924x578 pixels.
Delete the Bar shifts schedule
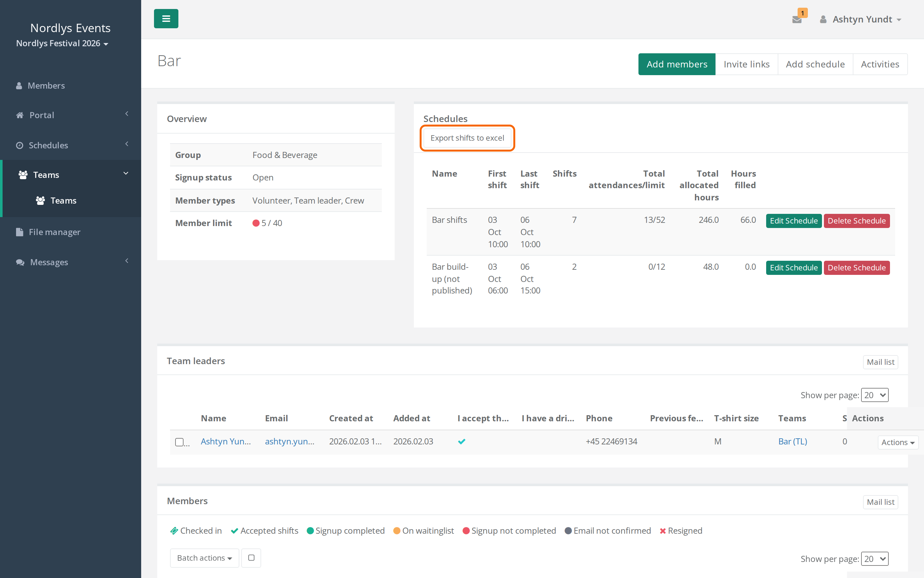856,221
